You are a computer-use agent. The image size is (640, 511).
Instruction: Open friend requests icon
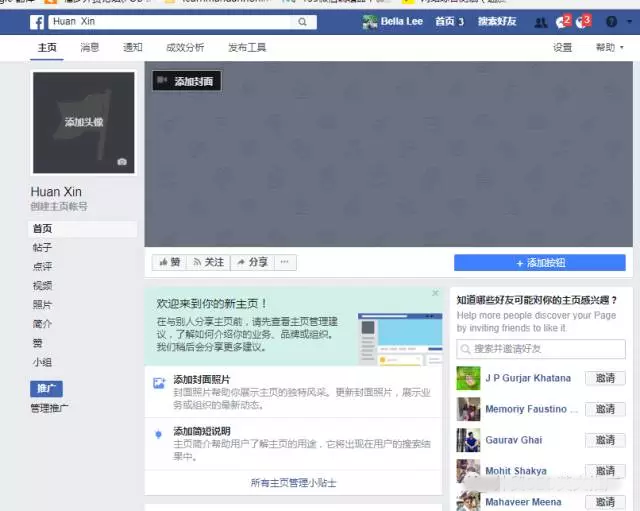click(541, 22)
